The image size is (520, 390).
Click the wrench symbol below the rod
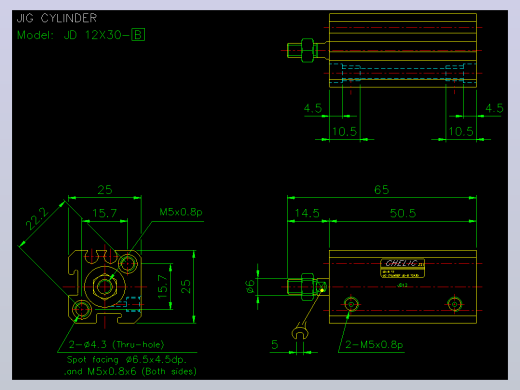(x=299, y=332)
